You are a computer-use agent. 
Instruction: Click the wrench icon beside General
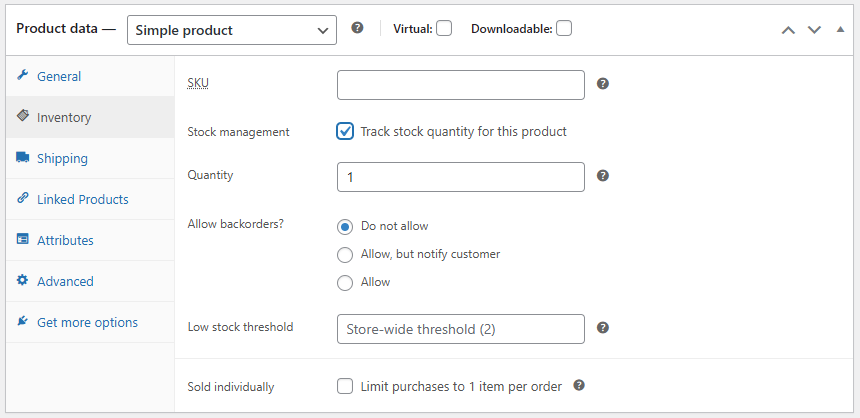[22, 75]
